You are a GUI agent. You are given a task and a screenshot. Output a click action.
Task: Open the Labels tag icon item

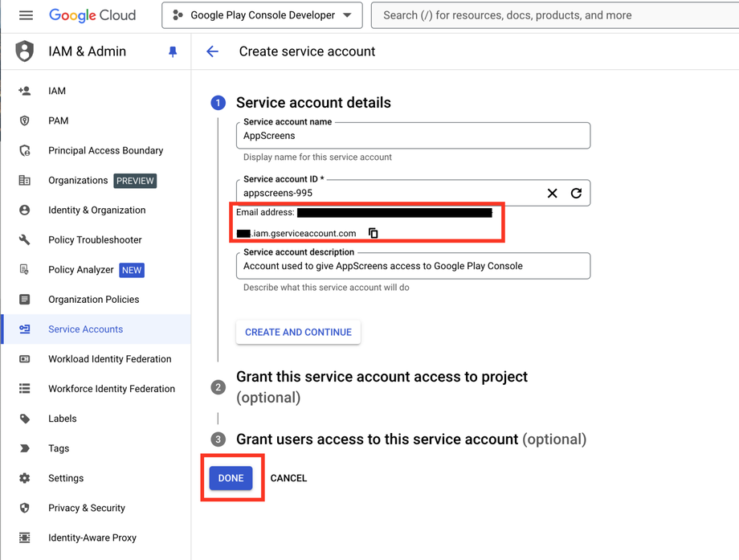click(62, 419)
